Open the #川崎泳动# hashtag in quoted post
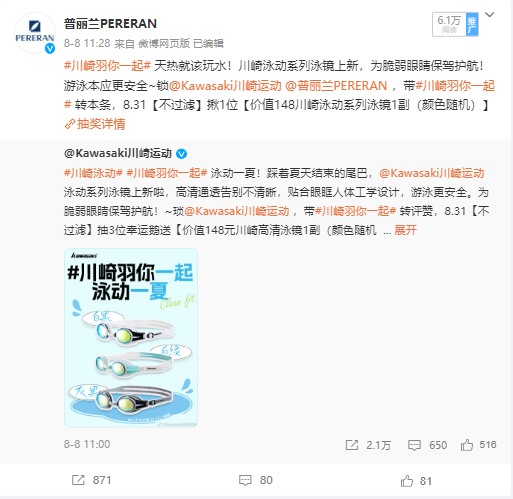This screenshot has width=513, height=499. point(93,173)
